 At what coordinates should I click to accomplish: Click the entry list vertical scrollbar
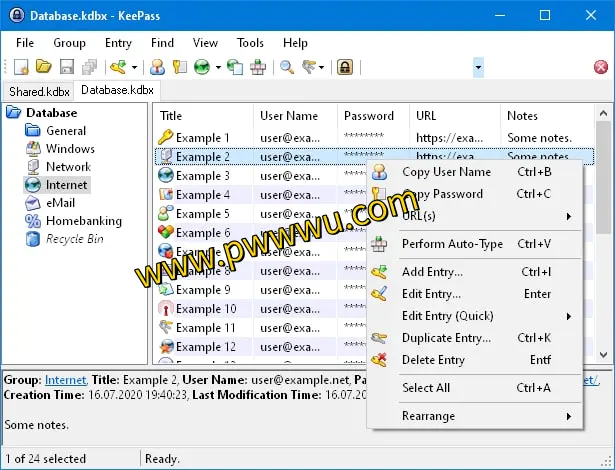click(603, 240)
